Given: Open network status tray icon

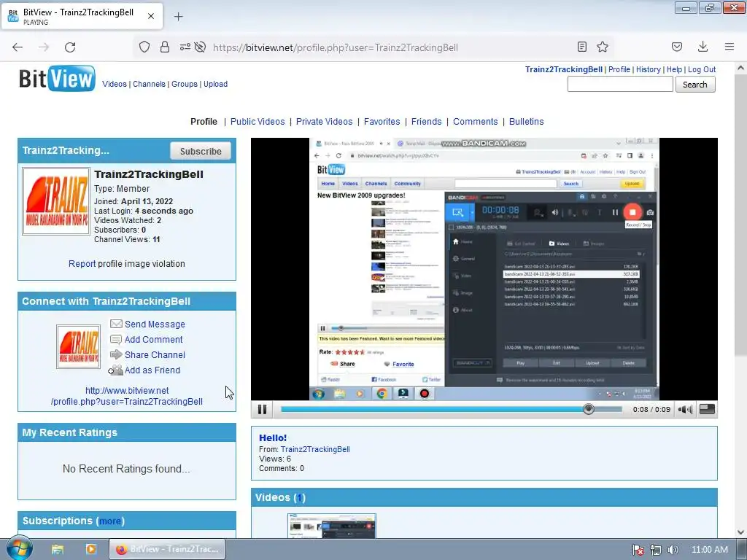Looking at the screenshot, I should point(656,550).
